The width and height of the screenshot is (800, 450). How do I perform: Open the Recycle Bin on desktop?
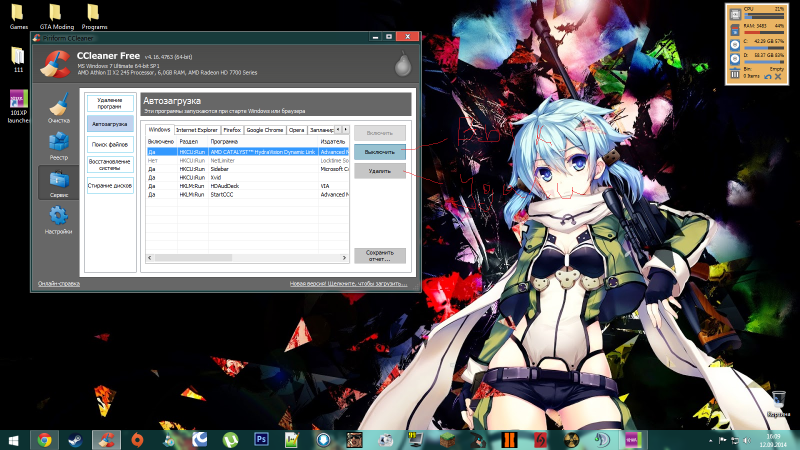coord(778,404)
